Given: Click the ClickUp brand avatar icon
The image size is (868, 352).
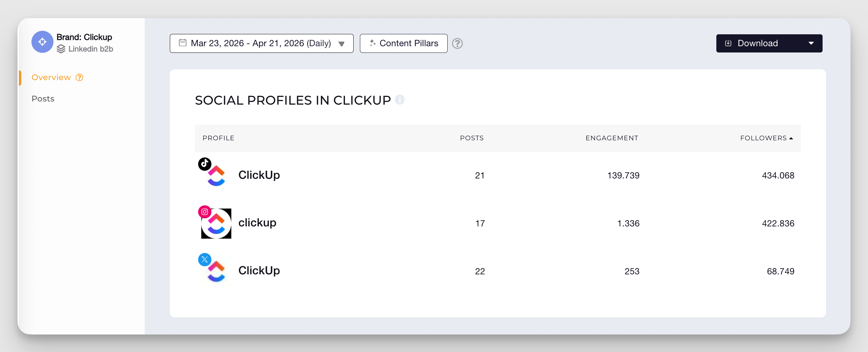Looking at the screenshot, I should point(42,42).
